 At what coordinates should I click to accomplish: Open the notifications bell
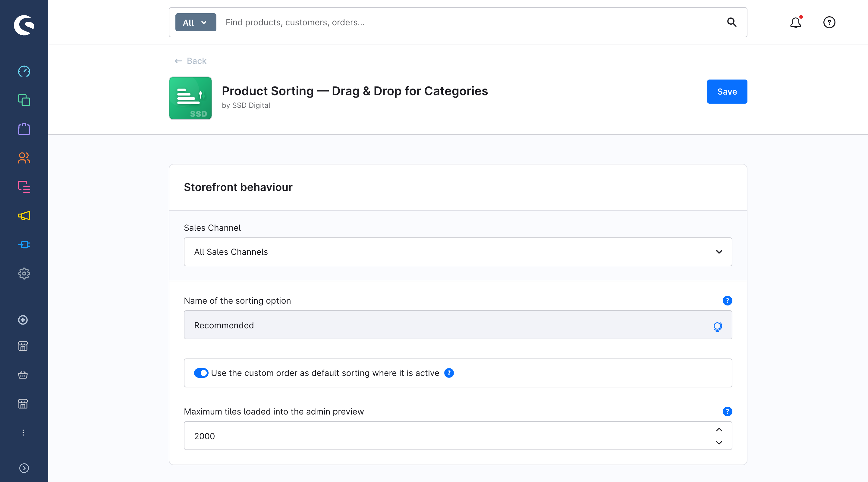coord(796,22)
